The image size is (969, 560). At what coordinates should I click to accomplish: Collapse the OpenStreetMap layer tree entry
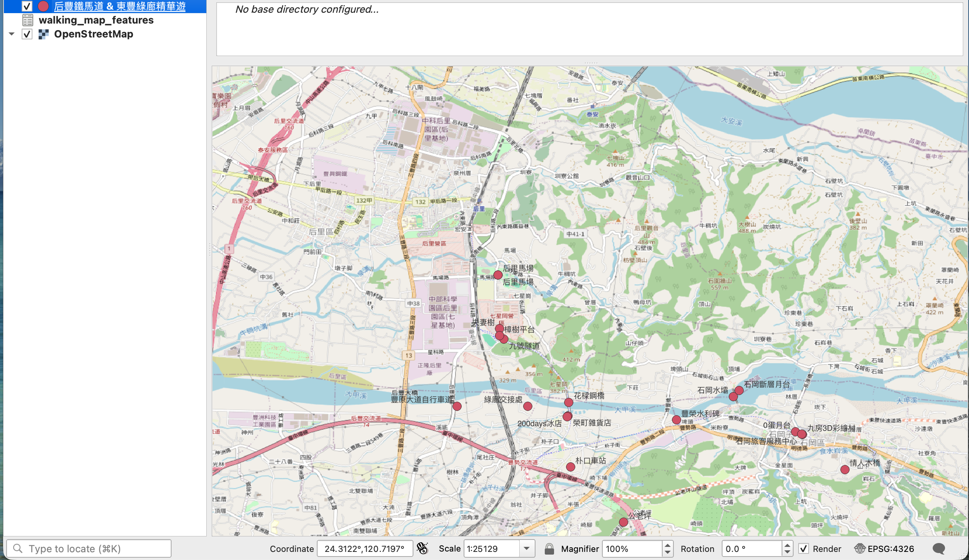click(11, 34)
